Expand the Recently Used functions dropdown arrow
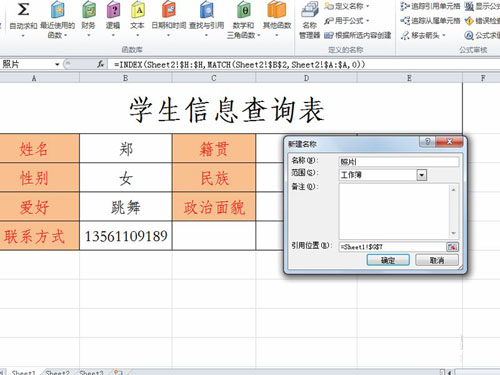 pyautogui.click(x=65, y=35)
